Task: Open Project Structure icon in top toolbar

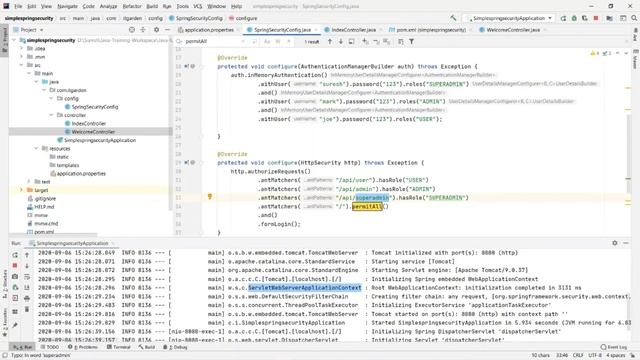Action: (x=609, y=18)
